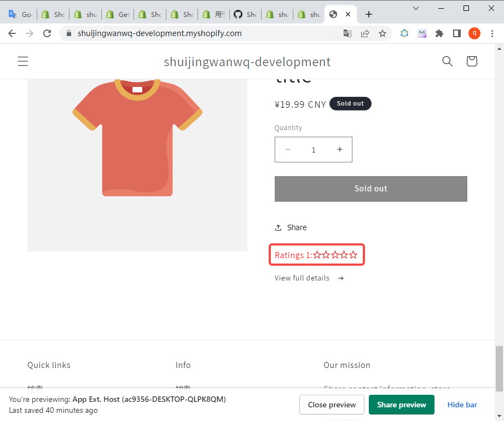Decrease quantity with minus button

(288, 149)
